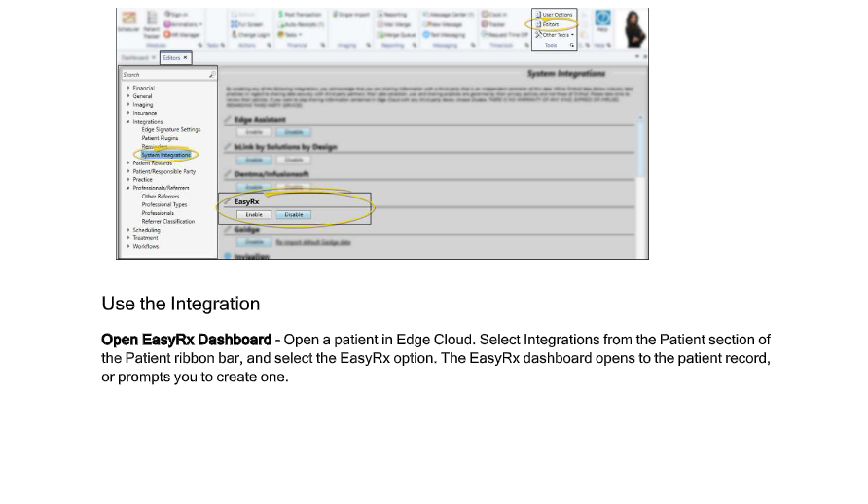This screenshot has width=868, height=504.
Task: Expand the Scheduling tree node
Action: click(128, 230)
